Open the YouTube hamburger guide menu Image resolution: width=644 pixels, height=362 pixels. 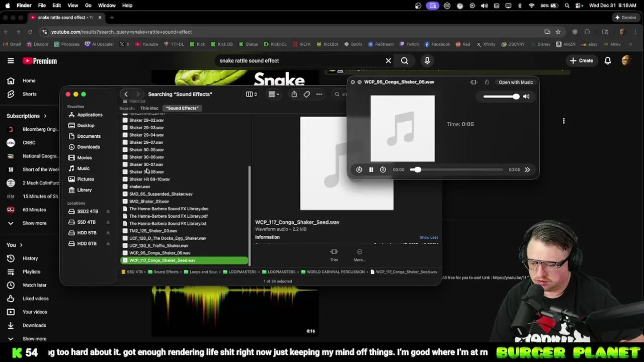click(x=11, y=61)
